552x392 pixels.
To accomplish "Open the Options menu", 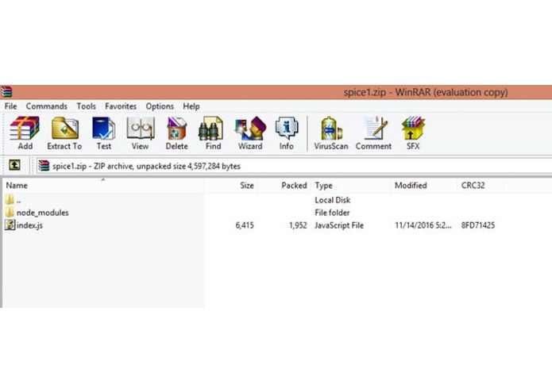I will tap(160, 106).
